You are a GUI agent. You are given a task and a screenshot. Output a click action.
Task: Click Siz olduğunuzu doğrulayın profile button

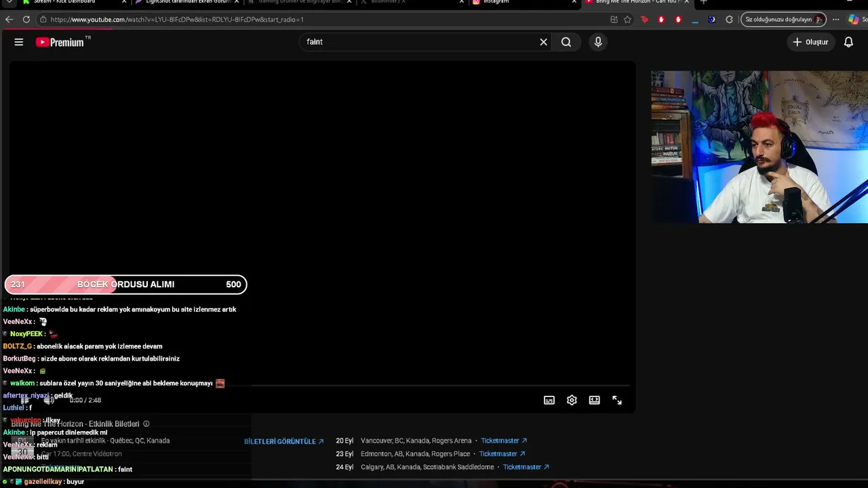783,20
